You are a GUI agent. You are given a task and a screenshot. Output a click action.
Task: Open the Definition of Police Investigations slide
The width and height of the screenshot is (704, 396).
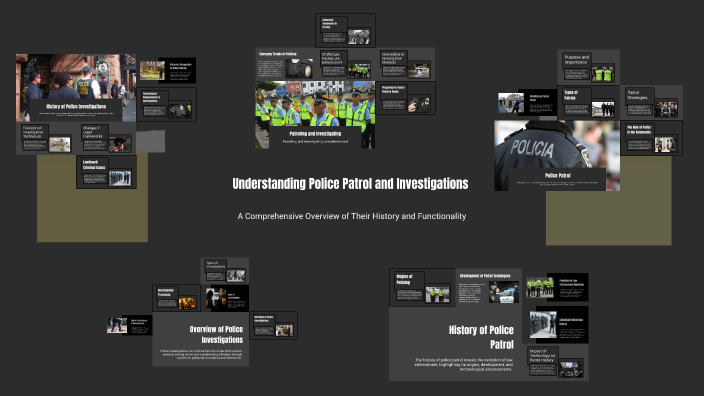(x=273, y=326)
